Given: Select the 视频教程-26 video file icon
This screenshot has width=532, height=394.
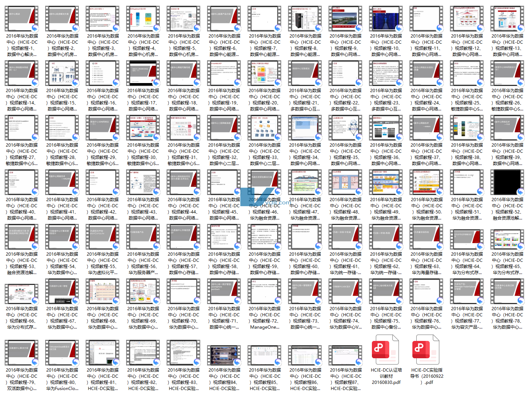Looking at the screenshot, I should click(x=507, y=73).
